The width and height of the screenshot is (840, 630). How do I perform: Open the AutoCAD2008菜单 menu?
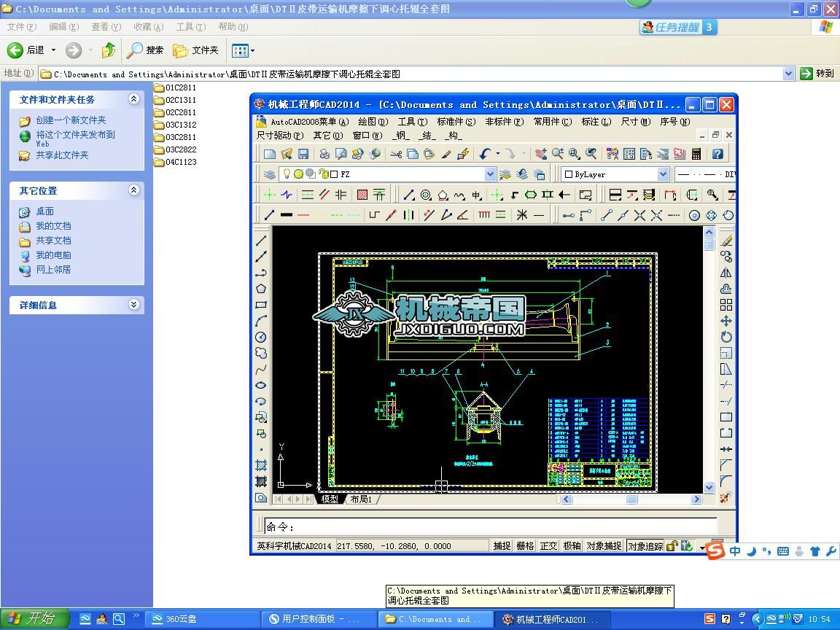310,122
